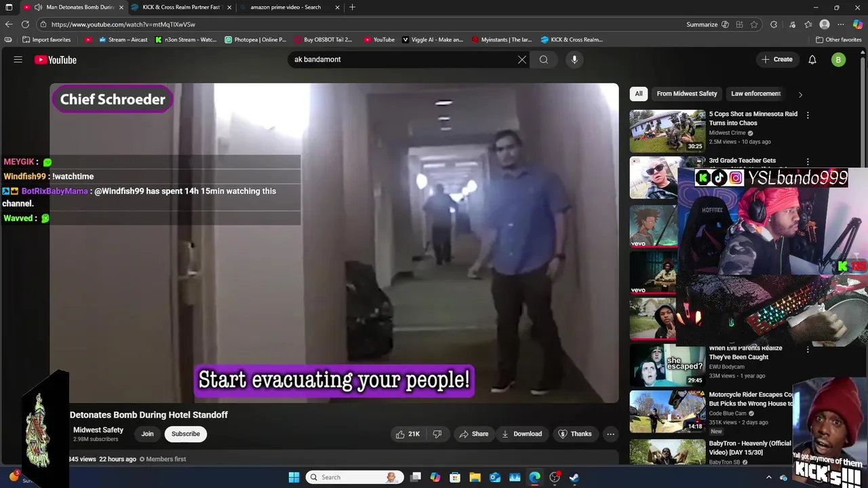Switch to Man Detonates Bomb tab
Image resolution: width=868 pixels, height=488 pixels.
click(75, 7)
